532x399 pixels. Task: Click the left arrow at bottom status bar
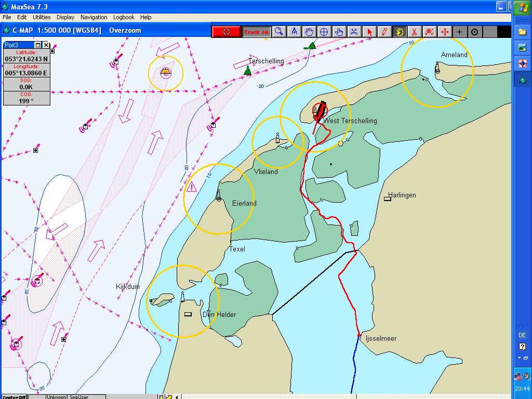click(177, 397)
